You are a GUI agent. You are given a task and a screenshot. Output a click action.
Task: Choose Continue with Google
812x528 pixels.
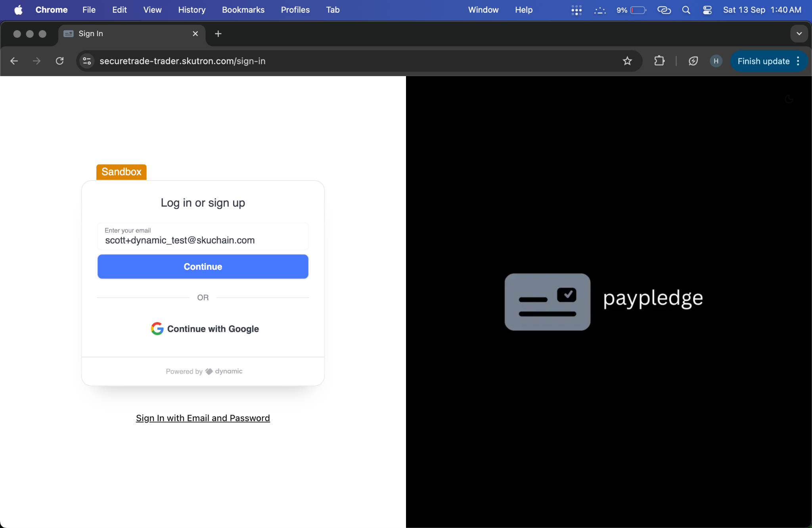(x=205, y=329)
